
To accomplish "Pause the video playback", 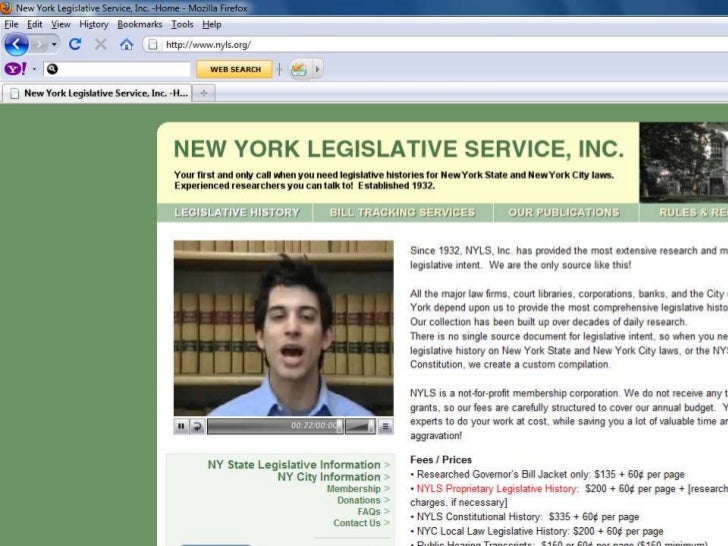I will tap(181, 426).
